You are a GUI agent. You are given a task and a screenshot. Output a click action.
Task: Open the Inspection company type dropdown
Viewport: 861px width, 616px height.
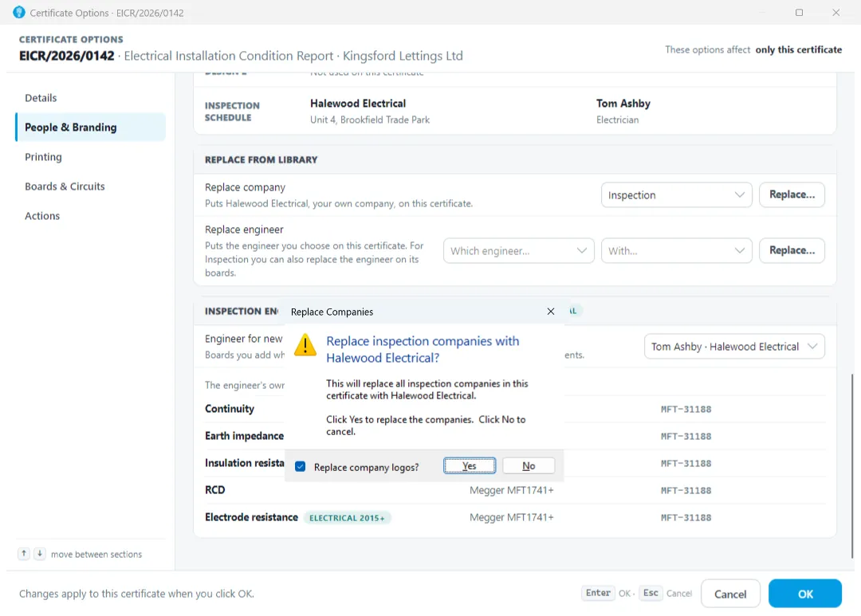[x=676, y=195]
